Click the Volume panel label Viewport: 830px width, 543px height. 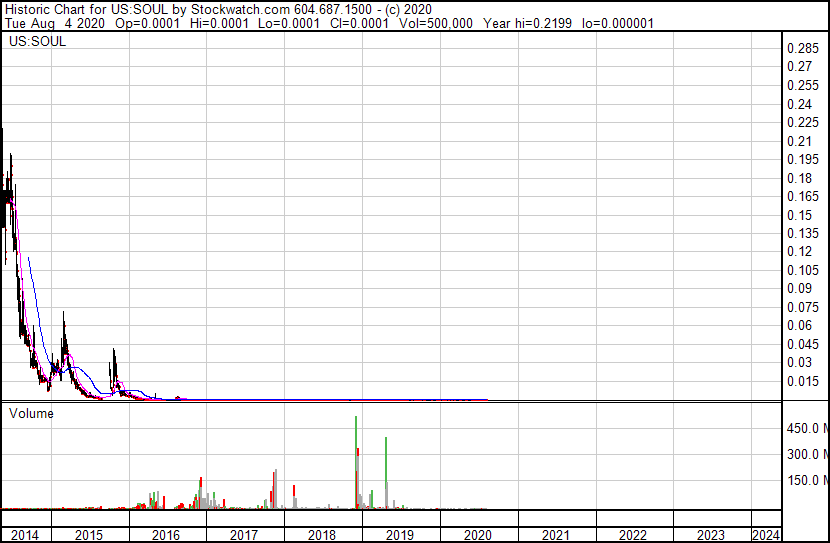(31, 413)
